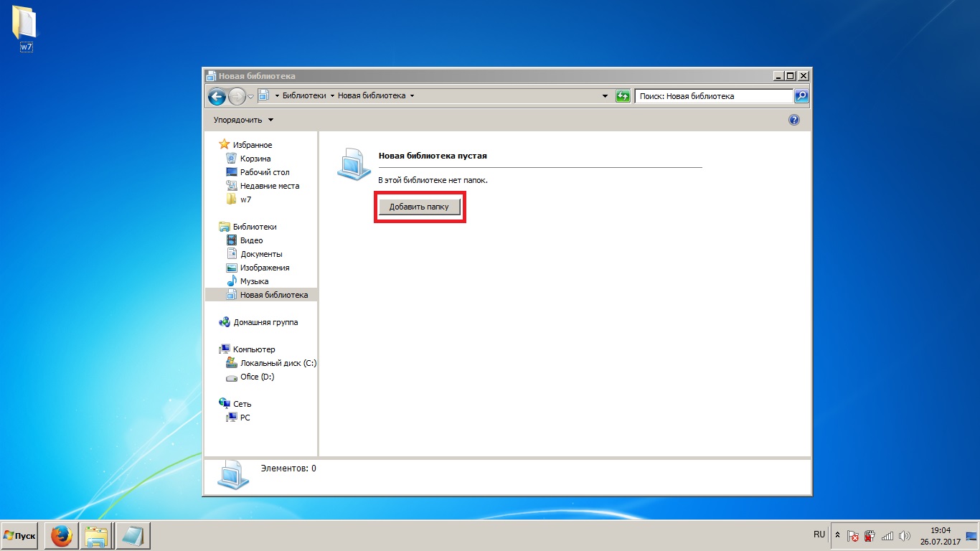Show hidden tray icons chevron
The image size is (980, 551).
[837, 535]
